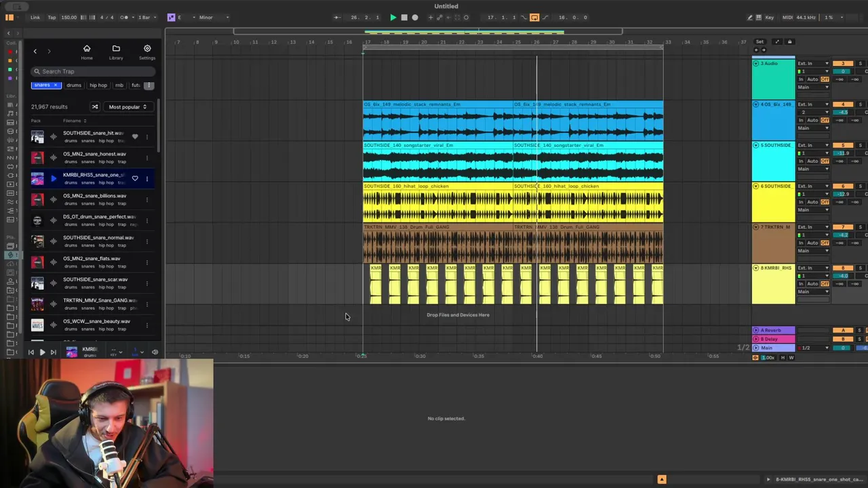
Task: Filter by the rnb tag
Action: [x=119, y=85]
